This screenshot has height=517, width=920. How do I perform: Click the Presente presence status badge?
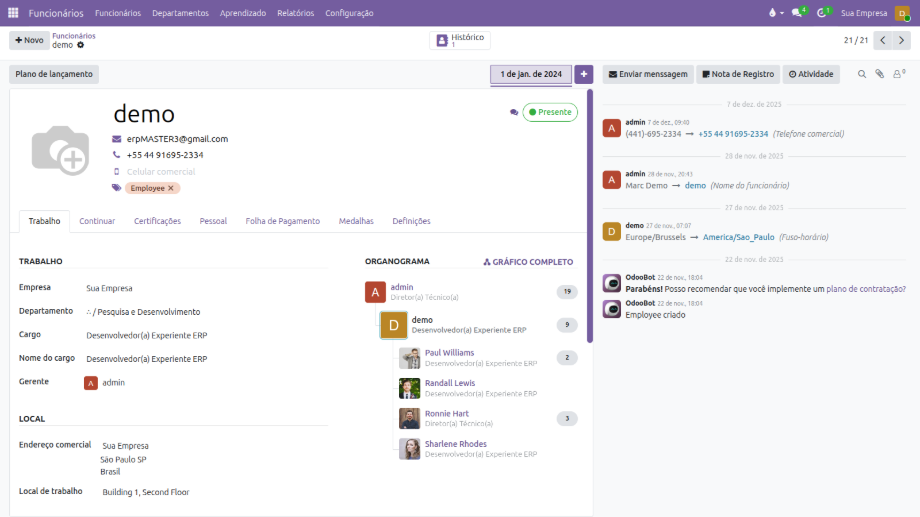point(550,112)
